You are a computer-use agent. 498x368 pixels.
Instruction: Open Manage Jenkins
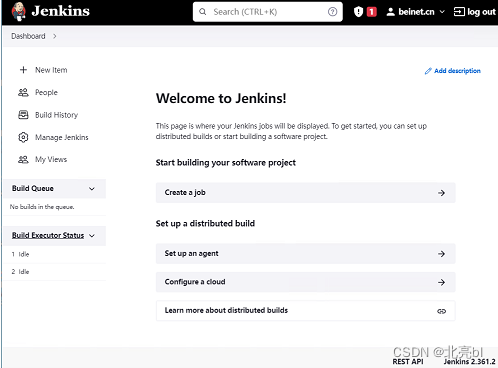(62, 137)
